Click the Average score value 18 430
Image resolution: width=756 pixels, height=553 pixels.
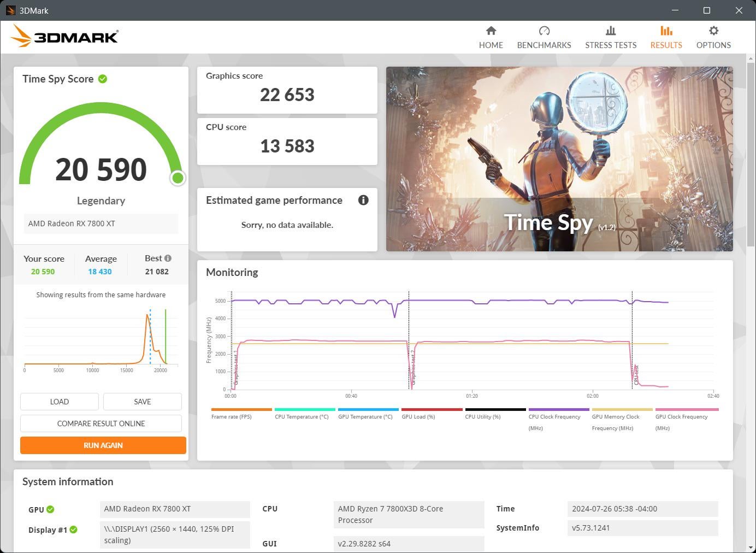point(100,272)
